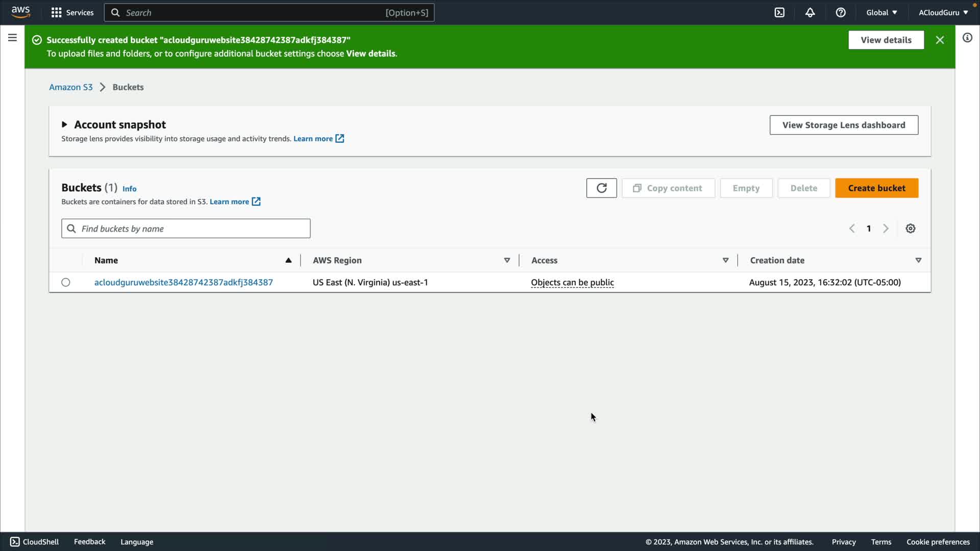The width and height of the screenshot is (980, 551).
Task: Click the AWS logo home icon
Action: point(21,12)
